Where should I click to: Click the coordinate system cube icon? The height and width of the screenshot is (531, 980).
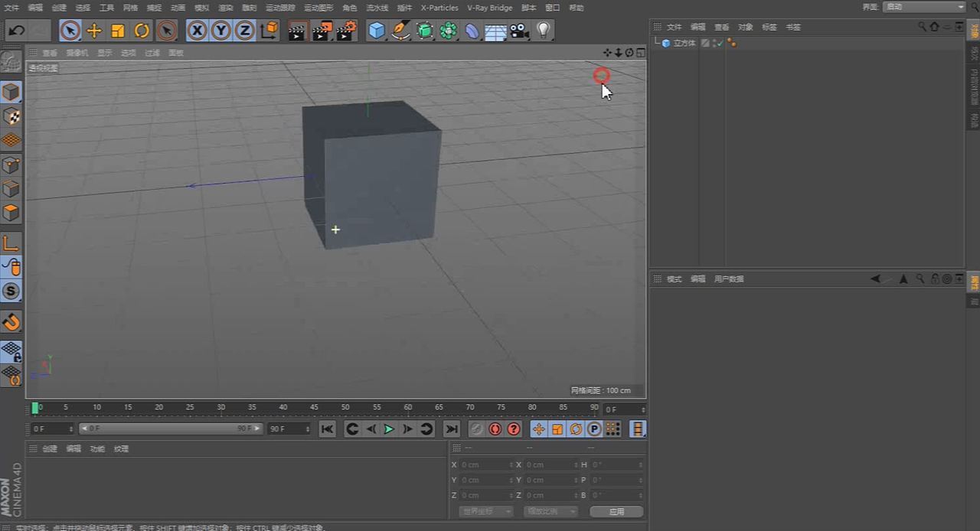[x=269, y=31]
